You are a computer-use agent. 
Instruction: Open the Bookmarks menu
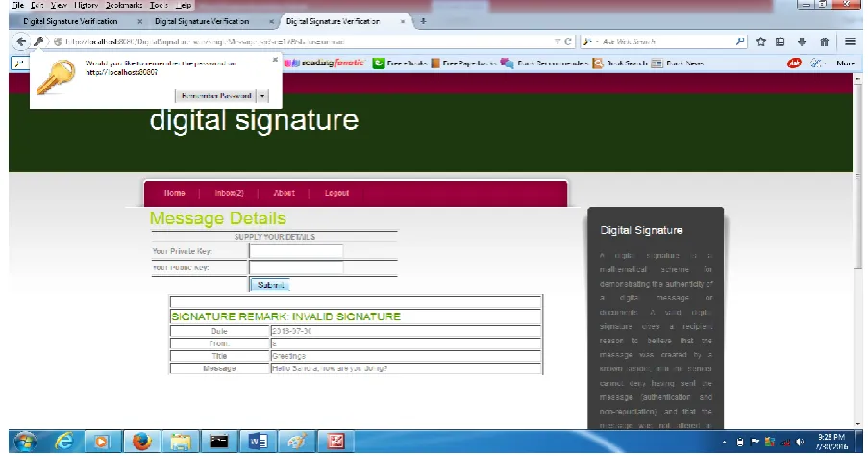124,5
